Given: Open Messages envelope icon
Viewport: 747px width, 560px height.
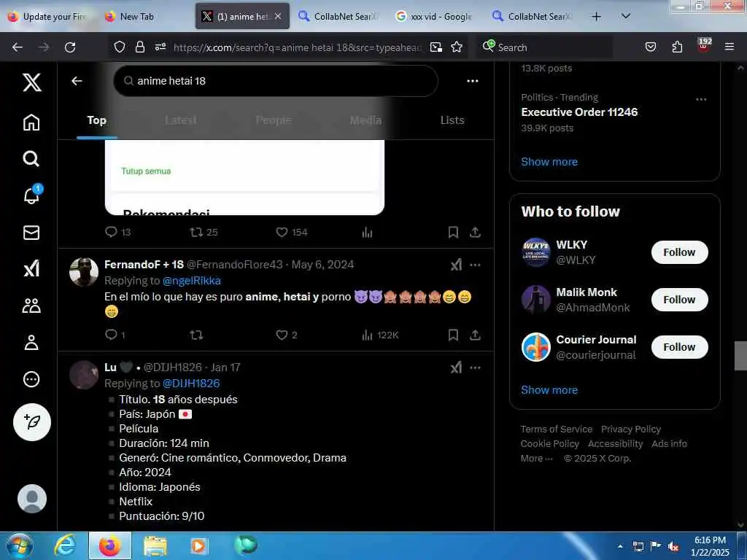Looking at the screenshot, I should pos(31,233).
